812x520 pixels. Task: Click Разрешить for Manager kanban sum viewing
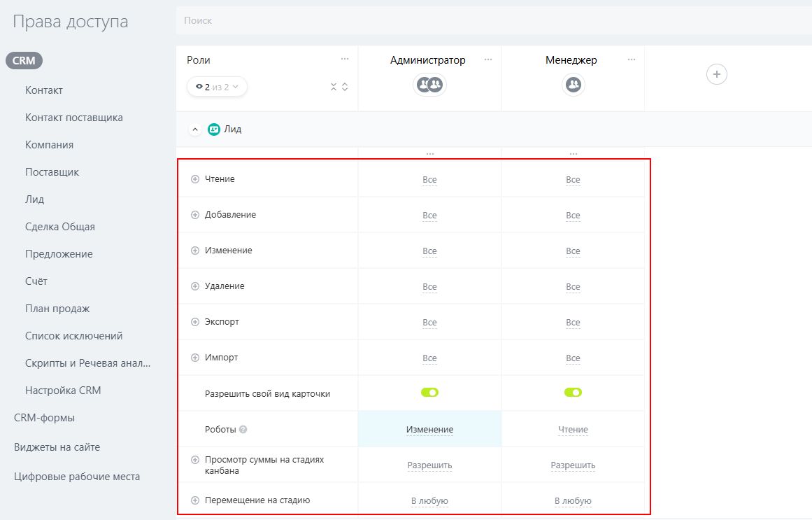pos(573,465)
